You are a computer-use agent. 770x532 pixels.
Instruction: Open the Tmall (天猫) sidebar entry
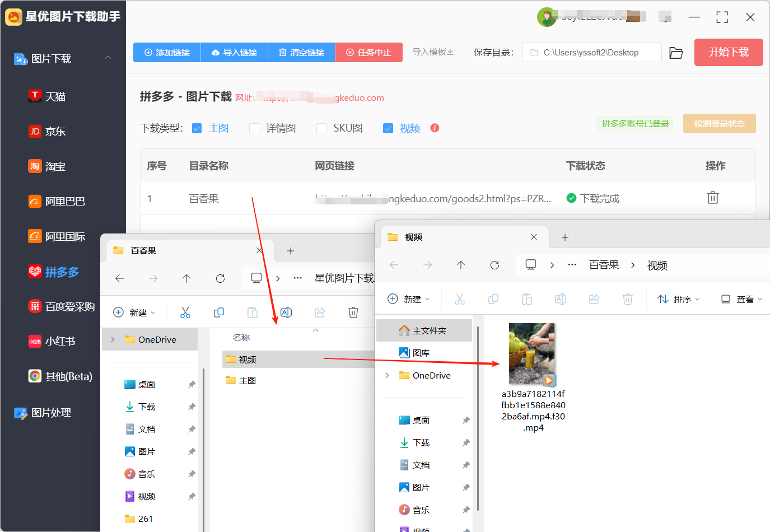click(x=47, y=96)
